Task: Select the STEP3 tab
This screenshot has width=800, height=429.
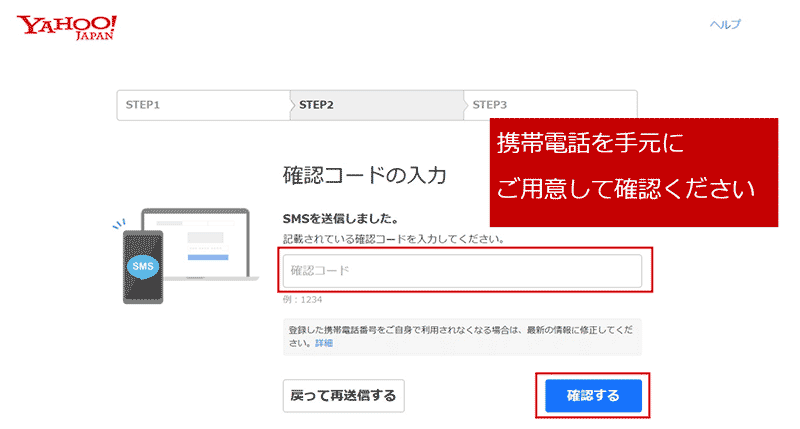Action: (x=489, y=105)
